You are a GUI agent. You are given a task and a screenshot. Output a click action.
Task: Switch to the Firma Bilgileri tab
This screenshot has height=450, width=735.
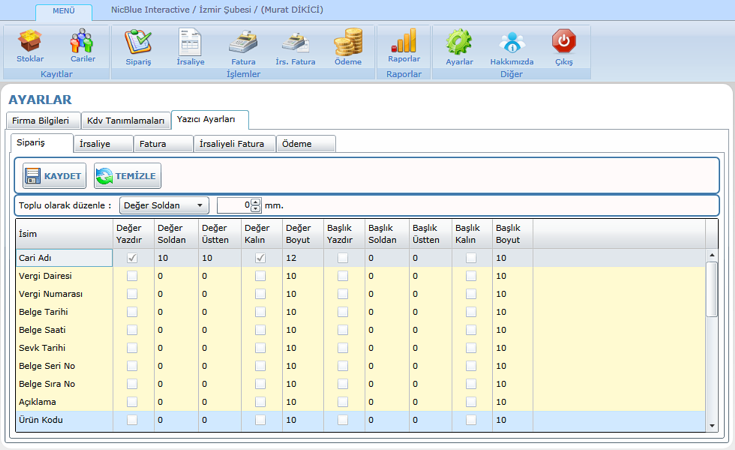(39, 120)
